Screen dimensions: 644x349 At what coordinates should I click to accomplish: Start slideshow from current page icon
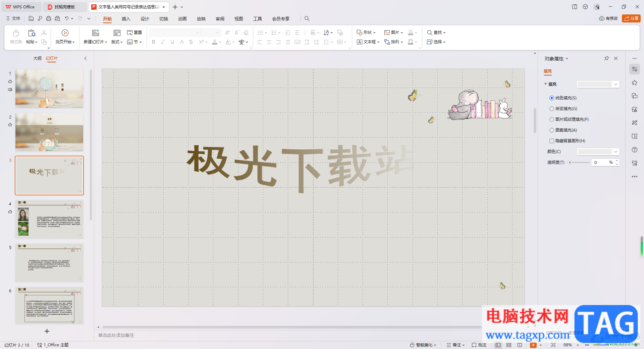pos(65,33)
